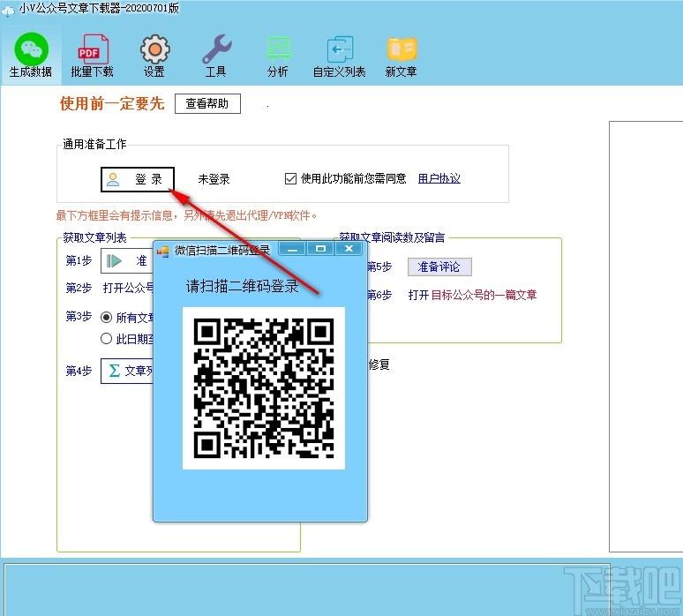Open the 分析 chart icon
683x616 pixels.
point(278,56)
